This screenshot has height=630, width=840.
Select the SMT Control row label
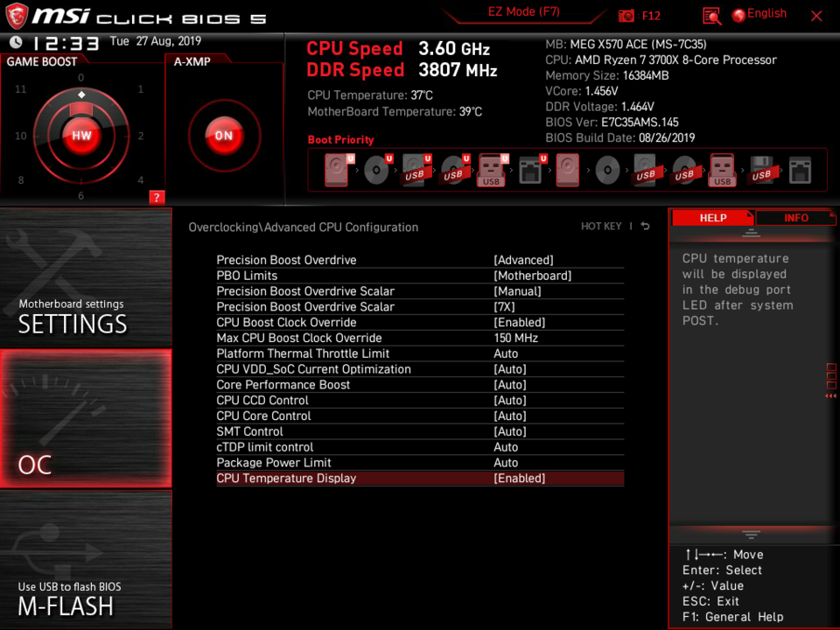[x=249, y=430]
